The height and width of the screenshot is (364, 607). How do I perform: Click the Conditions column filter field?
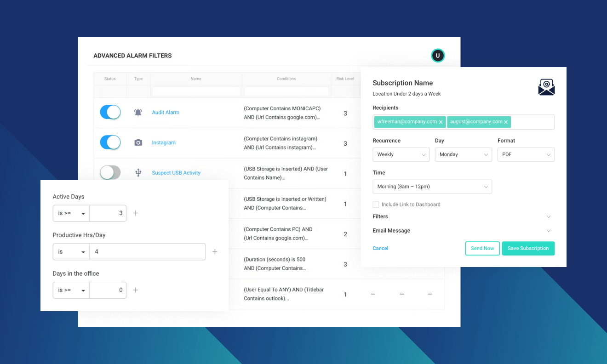click(286, 91)
